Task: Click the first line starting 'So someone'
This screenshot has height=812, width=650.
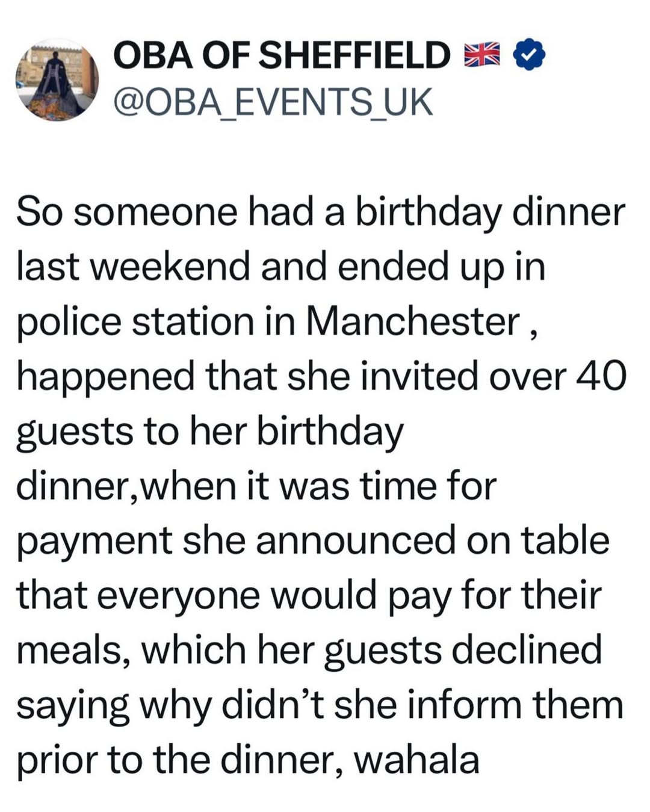Action: pyautogui.click(x=321, y=212)
